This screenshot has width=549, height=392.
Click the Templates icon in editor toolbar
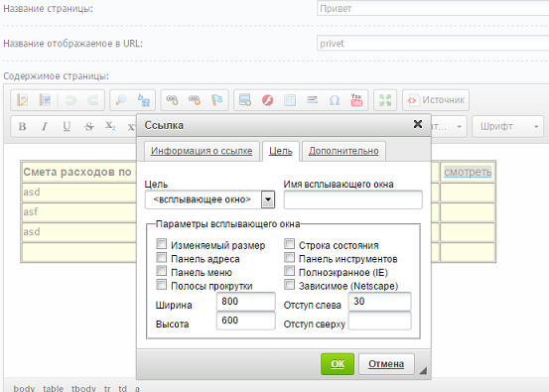[23, 100]
